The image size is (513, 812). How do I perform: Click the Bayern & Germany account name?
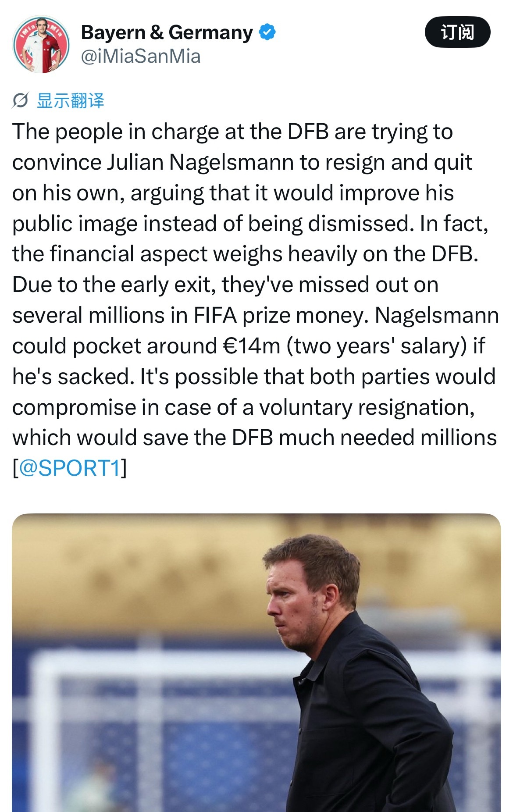(x=167, y=32)
